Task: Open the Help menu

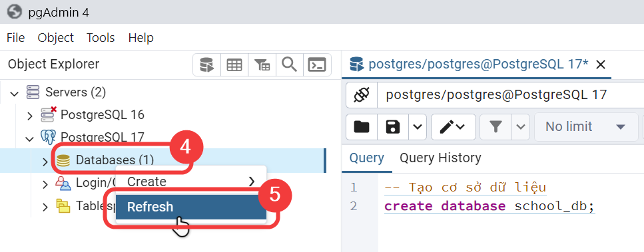Action: pyautogui.click(x=141, y=38)
